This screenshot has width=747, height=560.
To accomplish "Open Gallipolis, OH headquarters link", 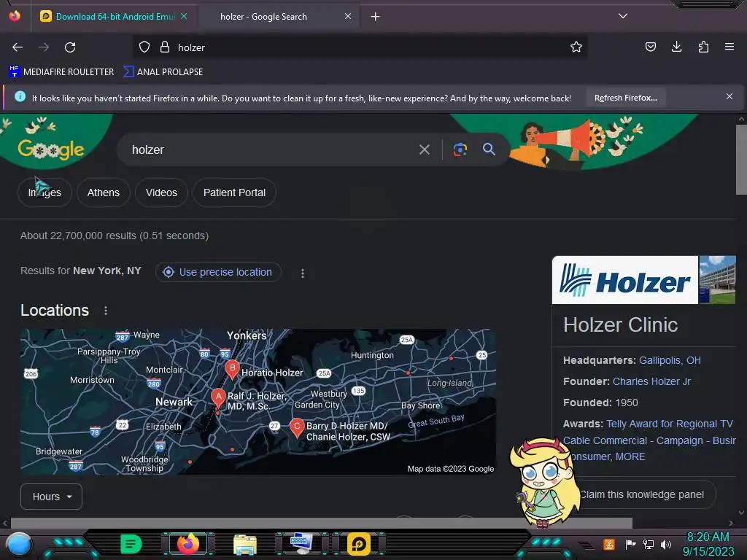I will pyautogui.click(x=670, y=360).
